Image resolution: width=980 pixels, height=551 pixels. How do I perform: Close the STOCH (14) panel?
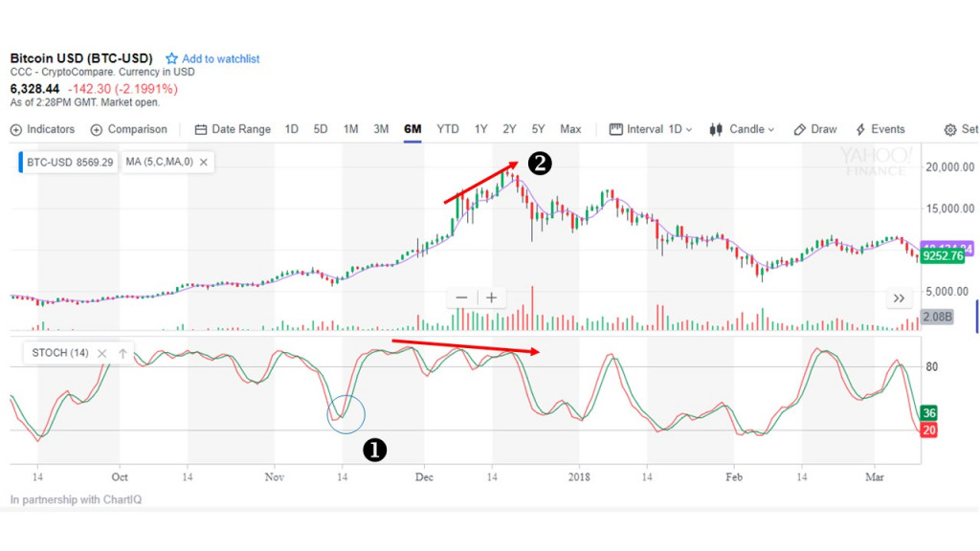click(x=101, y=354)
